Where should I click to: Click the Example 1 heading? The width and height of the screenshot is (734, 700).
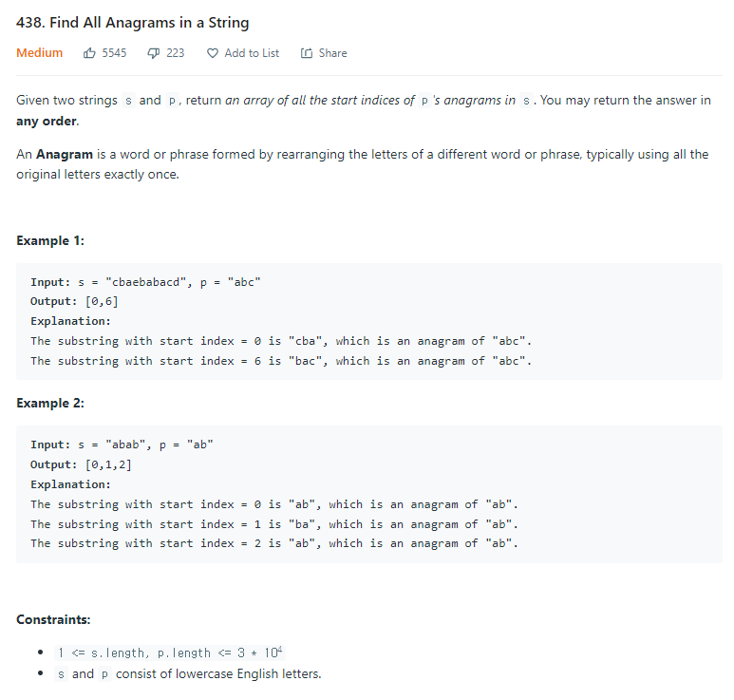click(50, 240)
